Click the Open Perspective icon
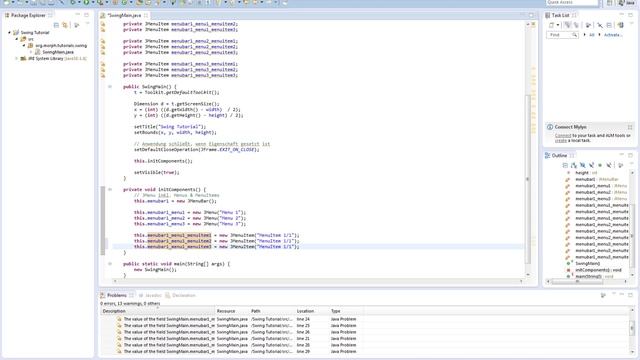 click(609, 3)
